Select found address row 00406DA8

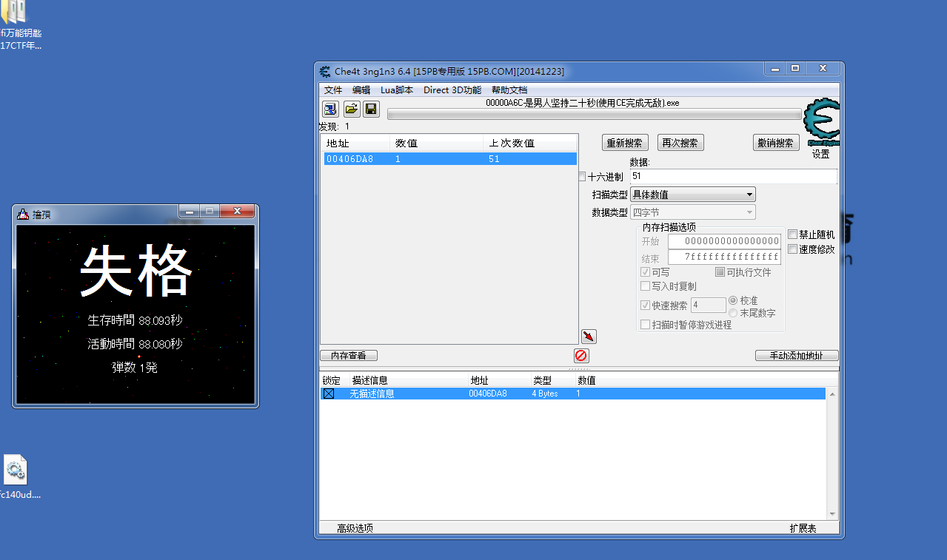pos(450,159)
